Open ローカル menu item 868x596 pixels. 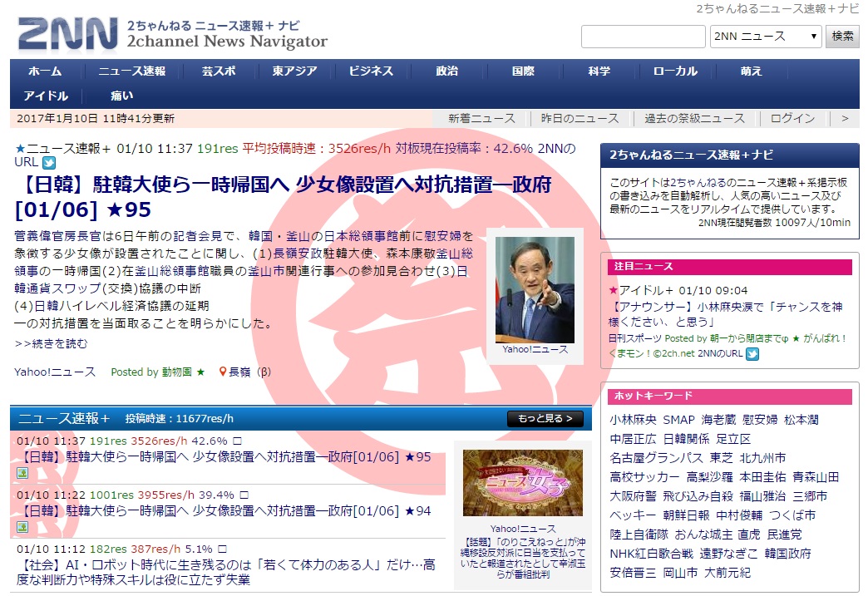point(675,71)
